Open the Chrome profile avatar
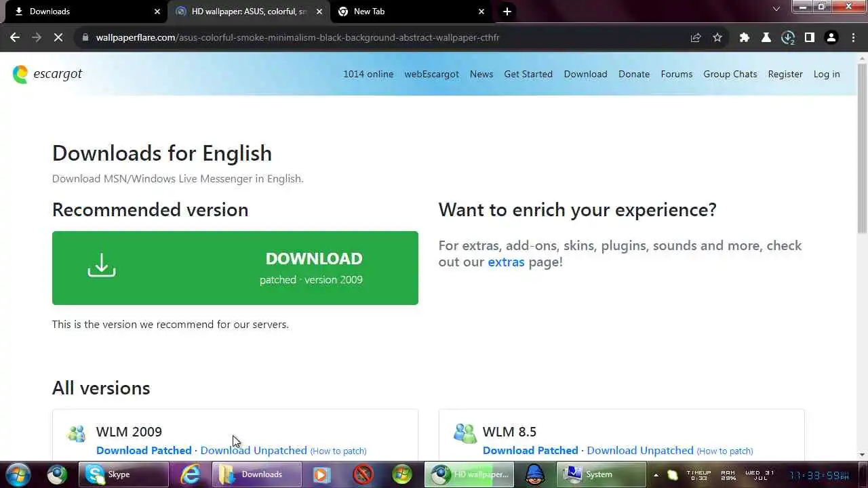 [831, 37]
